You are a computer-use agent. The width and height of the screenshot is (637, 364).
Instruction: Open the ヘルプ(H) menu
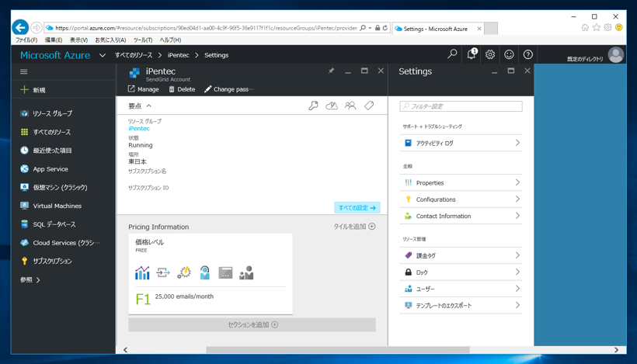[x=170, y=40]
